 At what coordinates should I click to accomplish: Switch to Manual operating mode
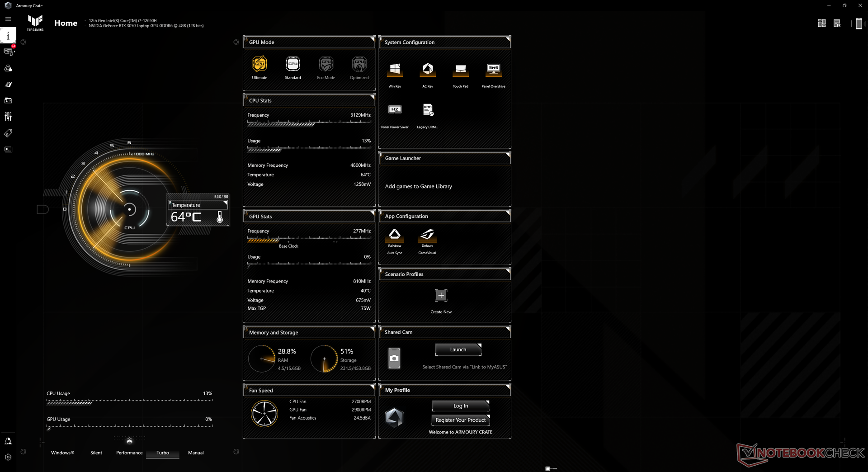(x=196, y=453)
